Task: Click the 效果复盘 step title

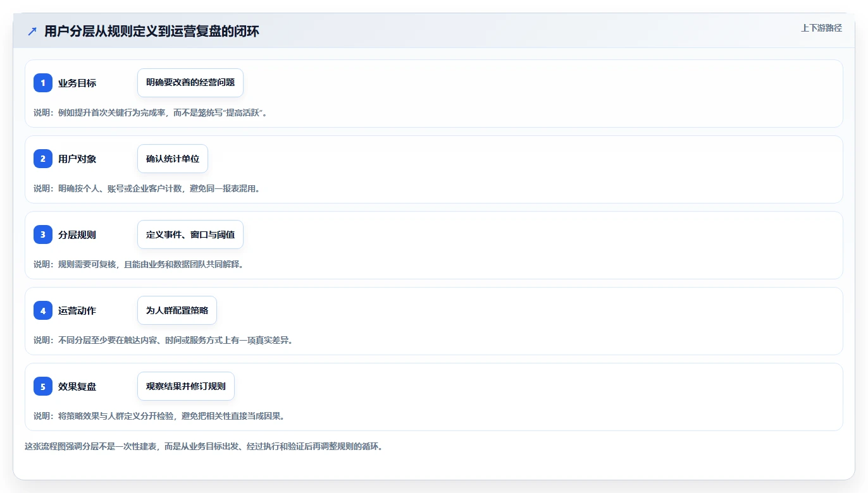Action: (77, 386)
